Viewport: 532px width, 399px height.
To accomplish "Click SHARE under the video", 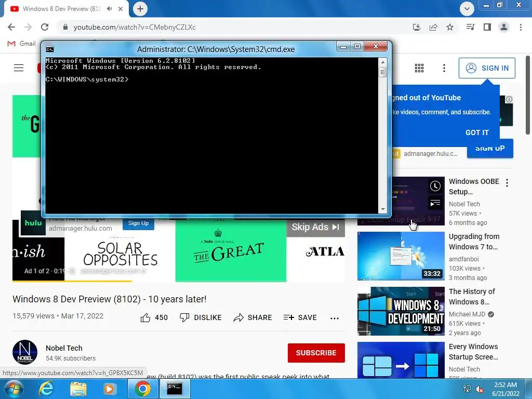I will tap(253, 317).
